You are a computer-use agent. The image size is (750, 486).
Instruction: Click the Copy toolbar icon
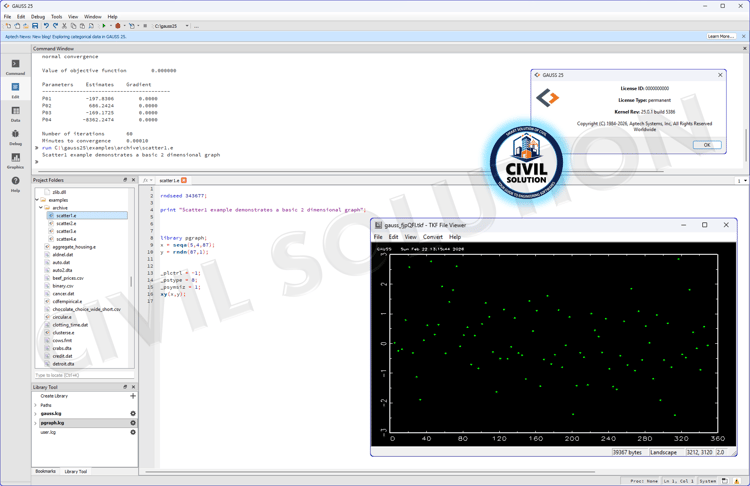click(x=73, y=26)
